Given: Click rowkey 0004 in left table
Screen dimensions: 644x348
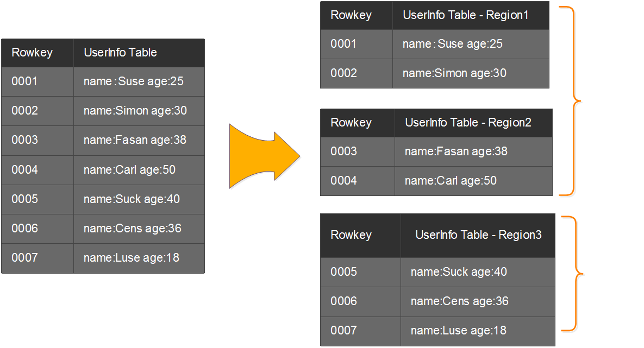Looking at the screenshot, I should (x=24, y=170).
